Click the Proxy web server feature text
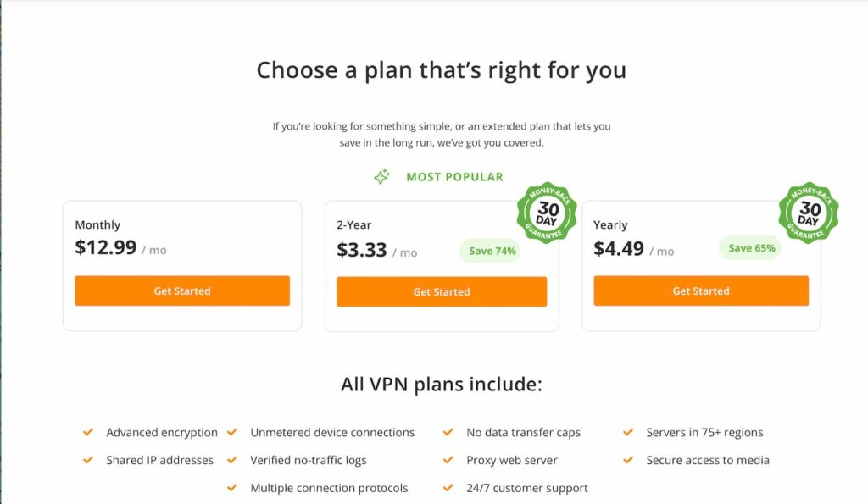868x504 pixels. tap(511, 460)
